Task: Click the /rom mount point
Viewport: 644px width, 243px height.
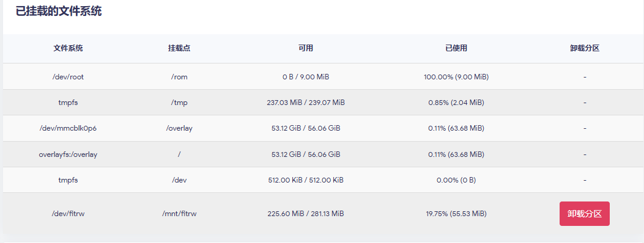Action: [179, 77]
